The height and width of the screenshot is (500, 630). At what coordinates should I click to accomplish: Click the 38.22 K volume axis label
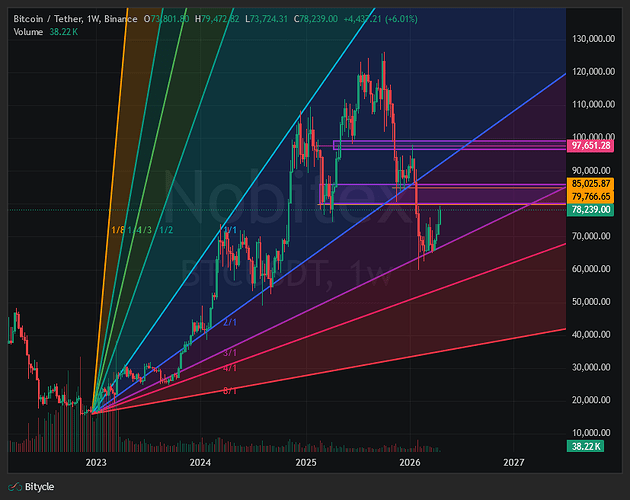tap(585, 446)
